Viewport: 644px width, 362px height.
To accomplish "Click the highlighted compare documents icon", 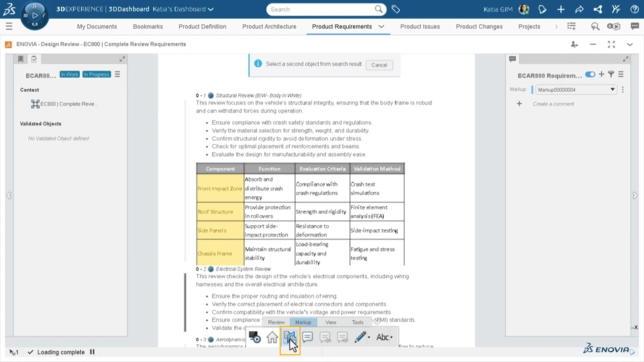I will click(290, 338).
